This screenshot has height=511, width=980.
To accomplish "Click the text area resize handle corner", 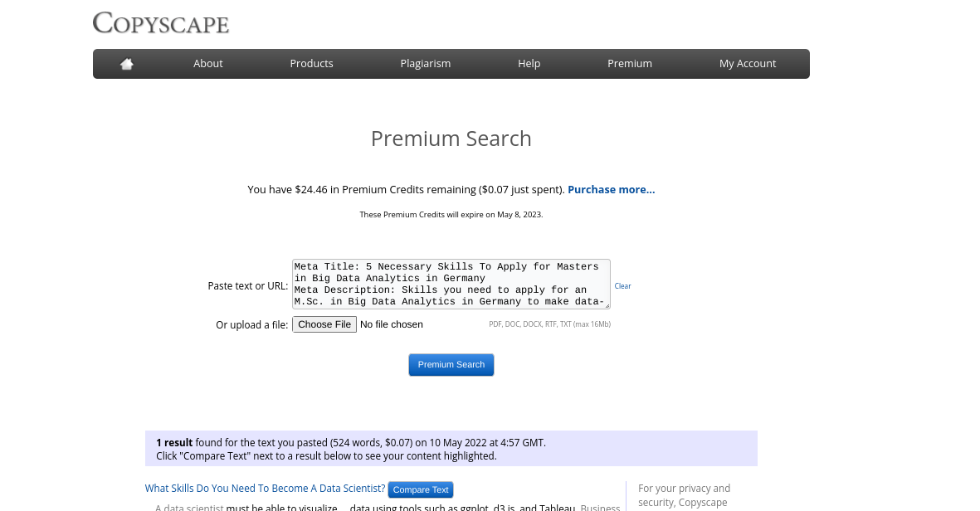I will tap(607, 304).
